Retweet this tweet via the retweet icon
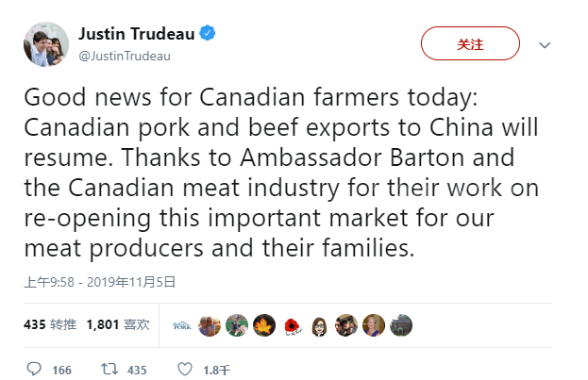Image resolution: width=588 pixels, height=380 pixels. 108,369
